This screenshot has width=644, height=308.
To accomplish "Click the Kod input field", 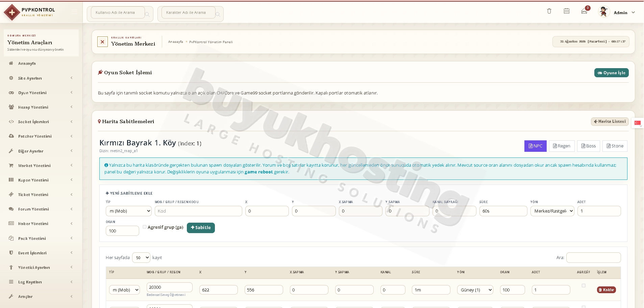I will point(198,211).
